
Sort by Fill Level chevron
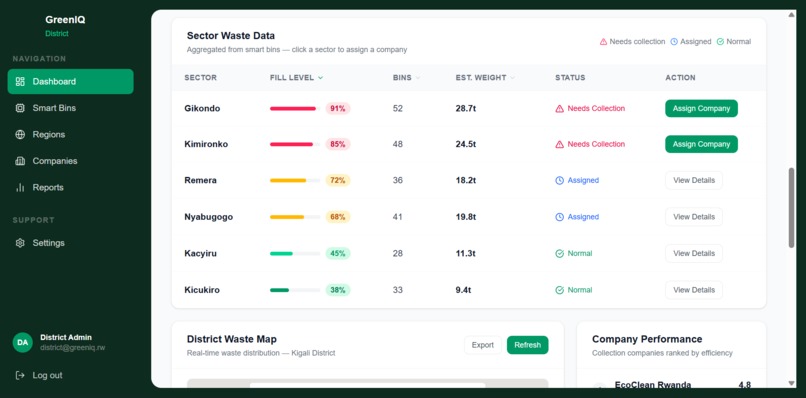(320, 78)
